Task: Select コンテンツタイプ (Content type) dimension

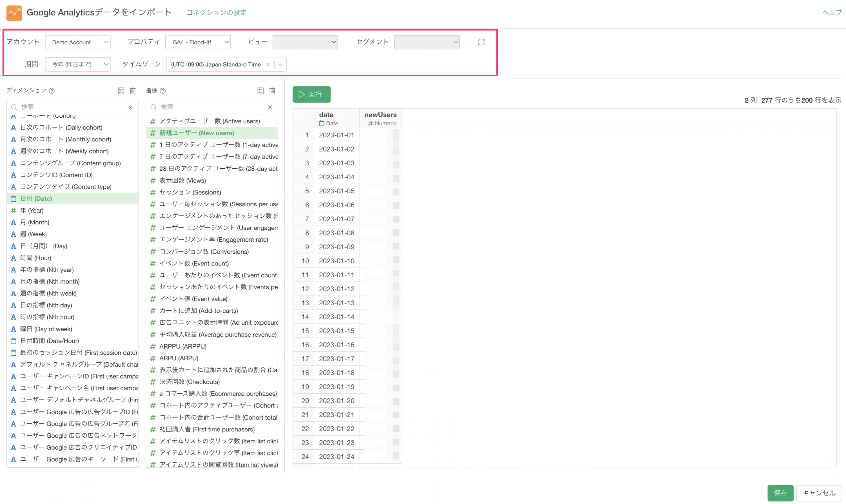Action: click(x=72, y=187)
